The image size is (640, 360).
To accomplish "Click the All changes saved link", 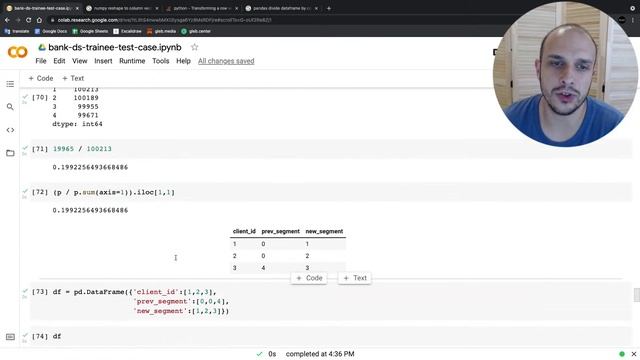I will [x=226, y=61].
